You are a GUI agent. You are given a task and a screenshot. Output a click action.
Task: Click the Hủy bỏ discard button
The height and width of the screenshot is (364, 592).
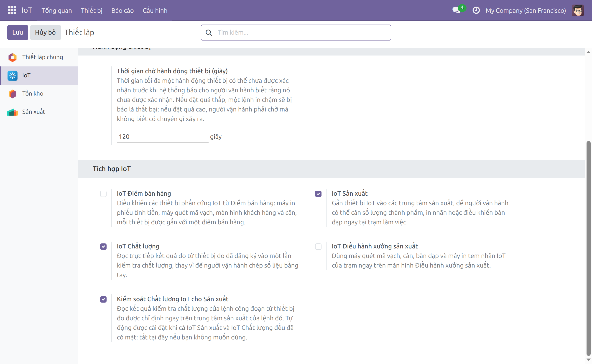pos(45,33)
